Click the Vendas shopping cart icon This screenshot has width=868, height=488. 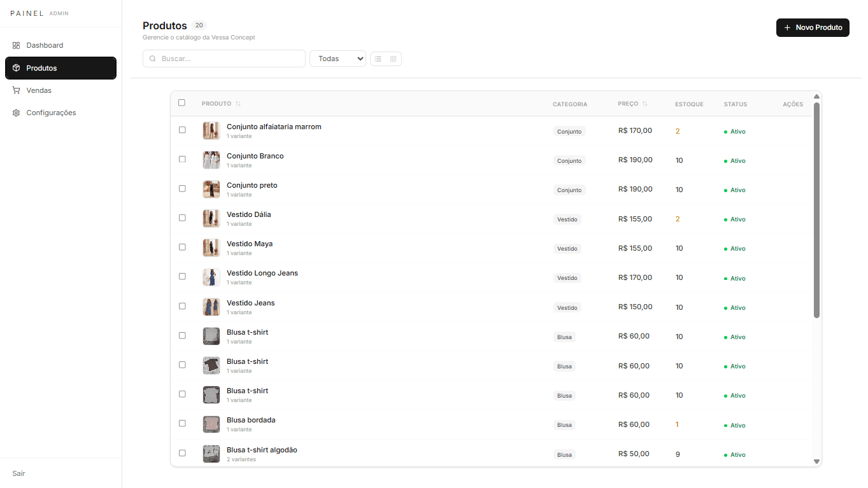click(17, 90)
